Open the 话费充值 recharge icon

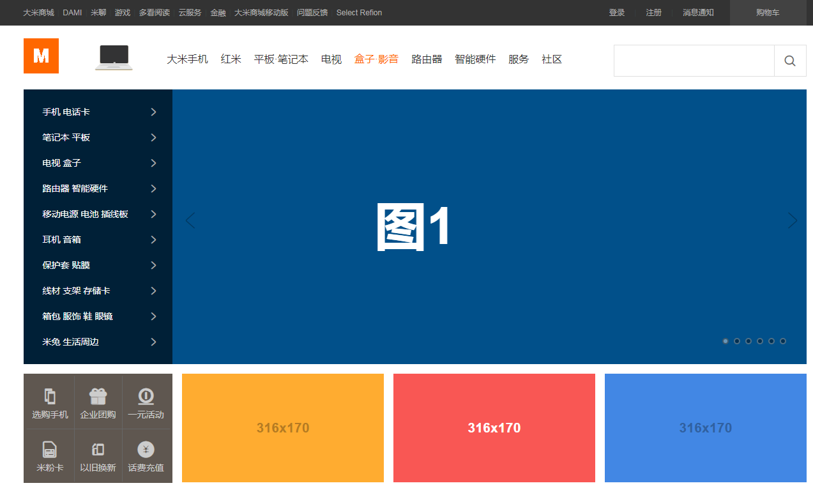(146, 450)
